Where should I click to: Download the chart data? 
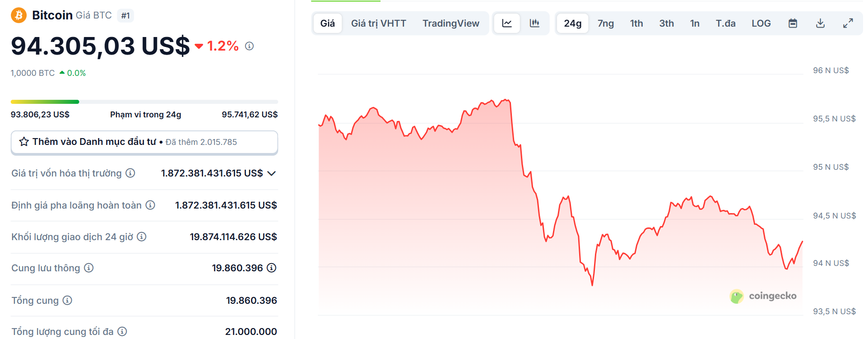coord(820,23)
